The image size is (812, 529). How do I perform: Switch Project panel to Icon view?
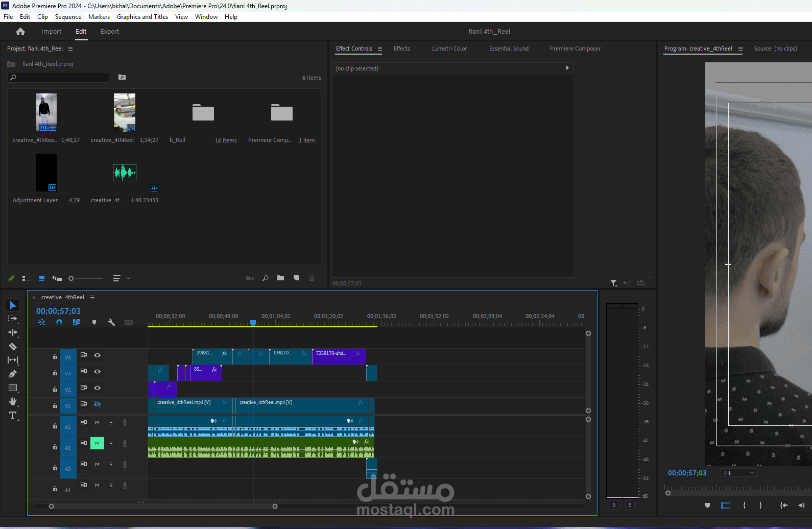click(42, 278)
